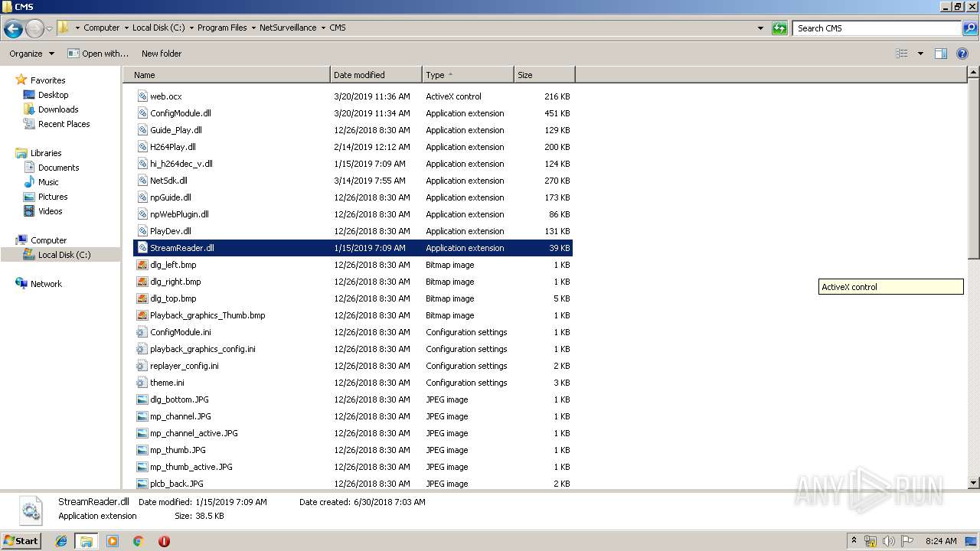Select the replayer_config.ini file
The height and width of the screenshot is (551, 980).
[185, 366]
